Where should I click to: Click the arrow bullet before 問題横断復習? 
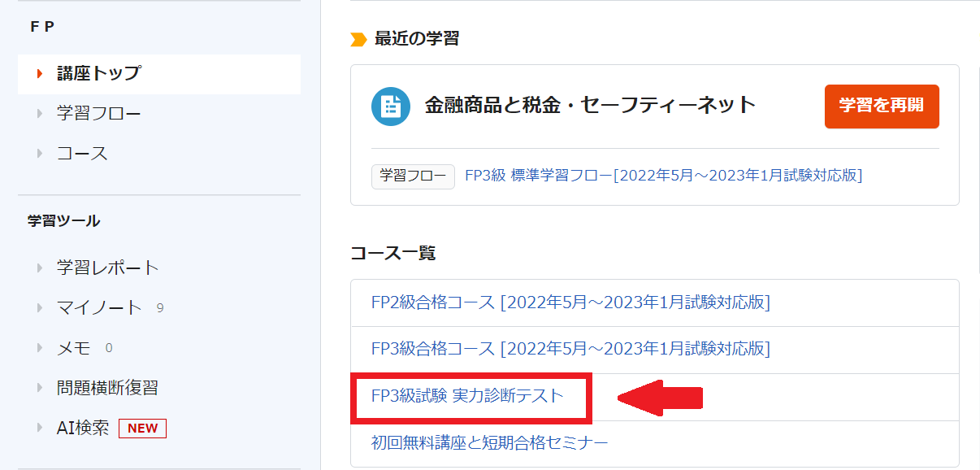click(x=40, y=388)
